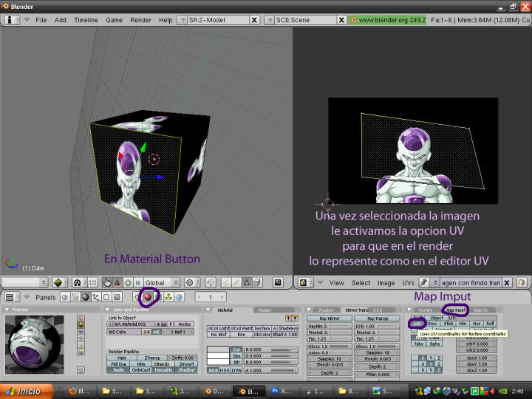This screenshot has width=532, height=399.
Task: Select the translate manipulator red triangle
Action: tap(117, 282)
